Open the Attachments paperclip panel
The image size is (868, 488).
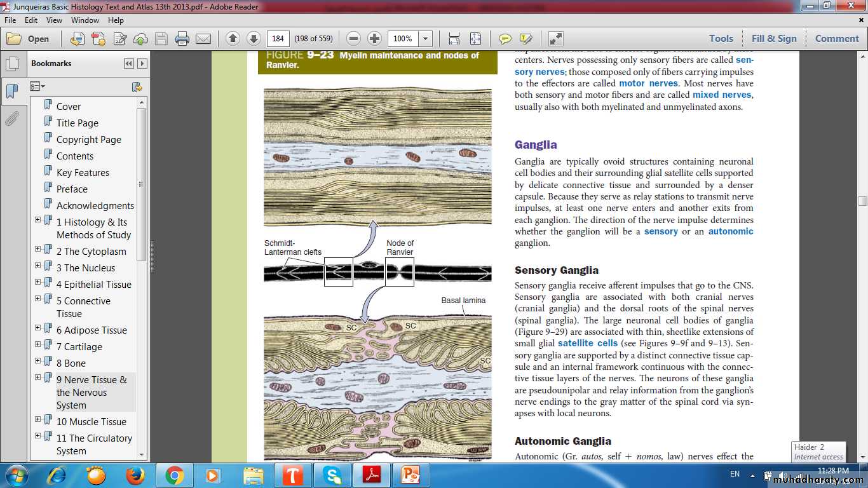pos(12,119)
